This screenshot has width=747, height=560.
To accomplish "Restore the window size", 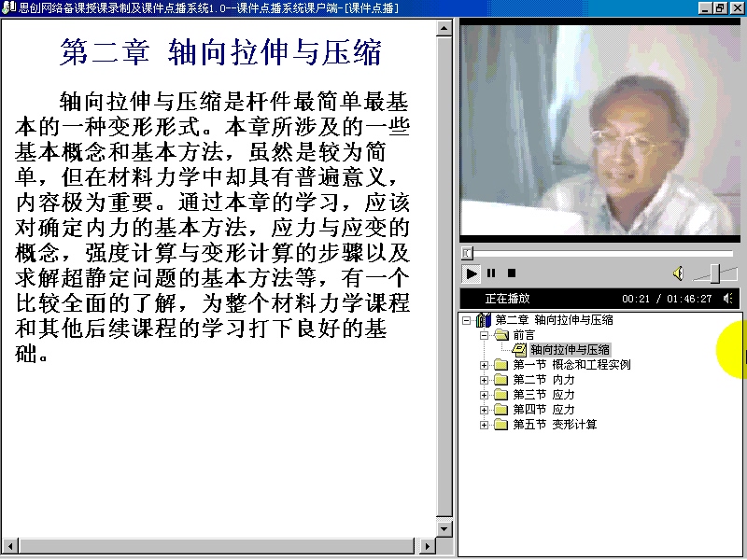I will 720,7.
